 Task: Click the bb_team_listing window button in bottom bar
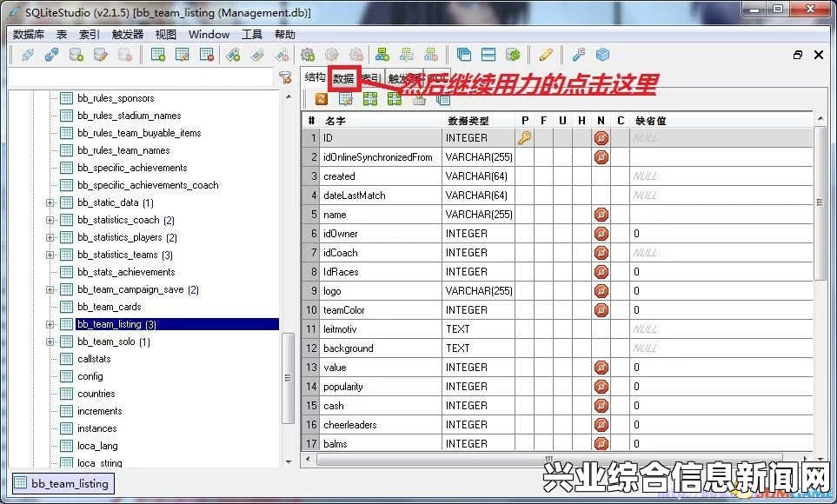[x=63, y=484]
